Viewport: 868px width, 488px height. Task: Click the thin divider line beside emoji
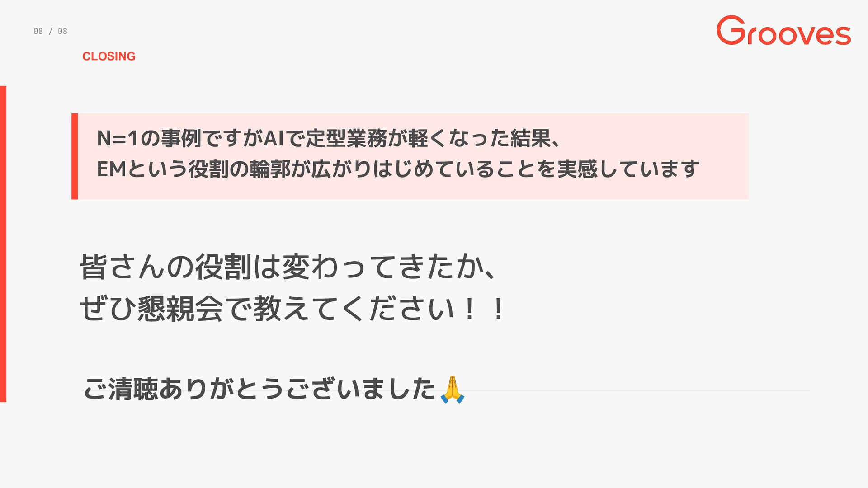[637, 391]
